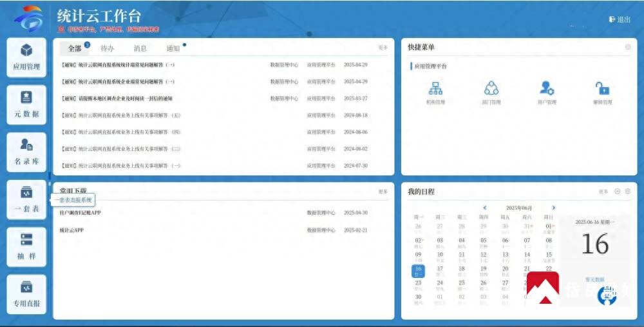Switch to the 全部 tab
This screenshot has width=644, height=327.
click(x=75, y=48)
